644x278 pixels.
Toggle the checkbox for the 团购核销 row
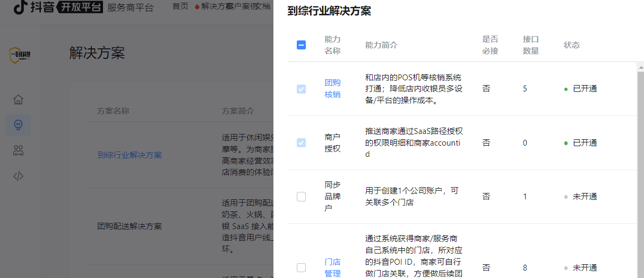(301, 89)
